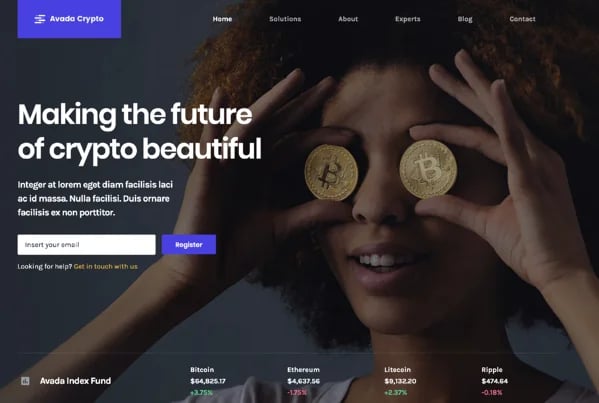The height and width of the screenshot is (403, 599).
Task: Click the Bitcoin +3.75% change value
Action: tap(201, 393)
